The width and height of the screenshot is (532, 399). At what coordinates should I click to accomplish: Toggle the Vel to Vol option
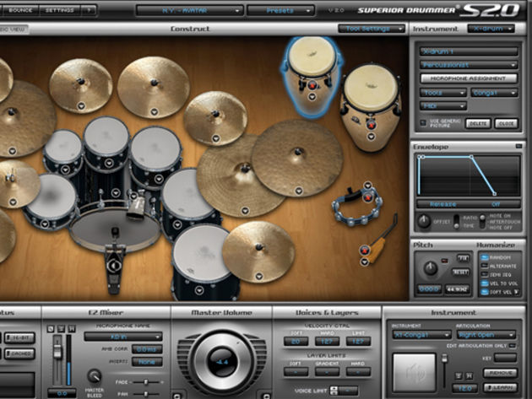click(x=484, y=283)
